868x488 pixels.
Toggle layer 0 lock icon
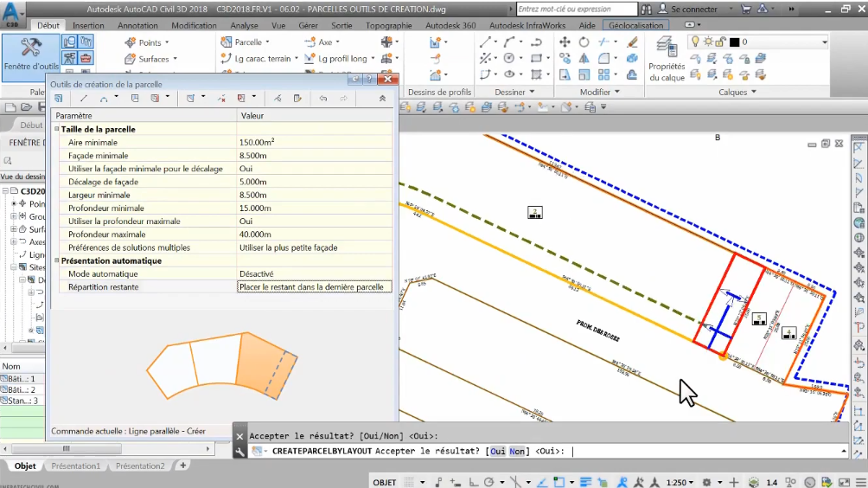tap(720, 42)
